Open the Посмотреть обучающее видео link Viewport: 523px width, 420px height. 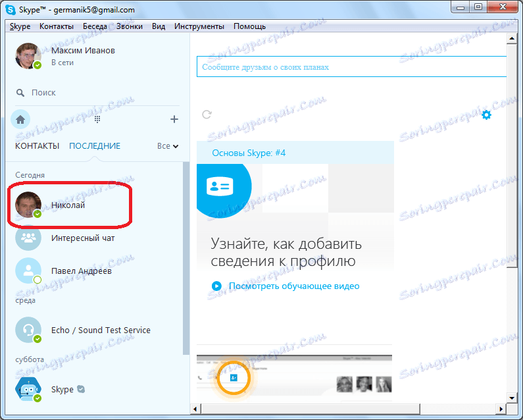[x=294, y=286]
